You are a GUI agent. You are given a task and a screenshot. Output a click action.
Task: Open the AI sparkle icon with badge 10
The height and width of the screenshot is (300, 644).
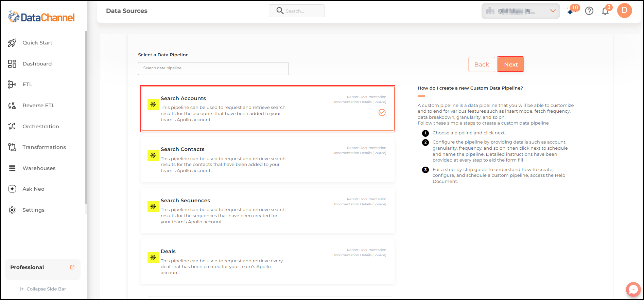pos(571,11)
